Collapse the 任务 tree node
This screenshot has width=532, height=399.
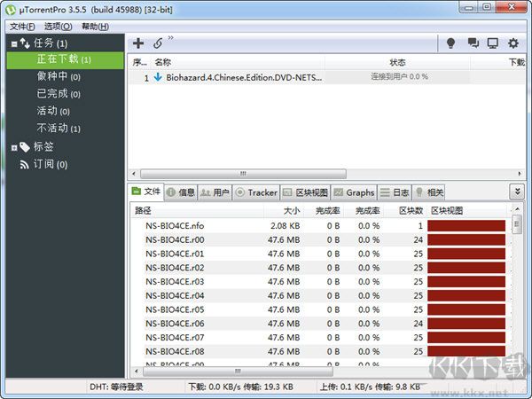14,43
